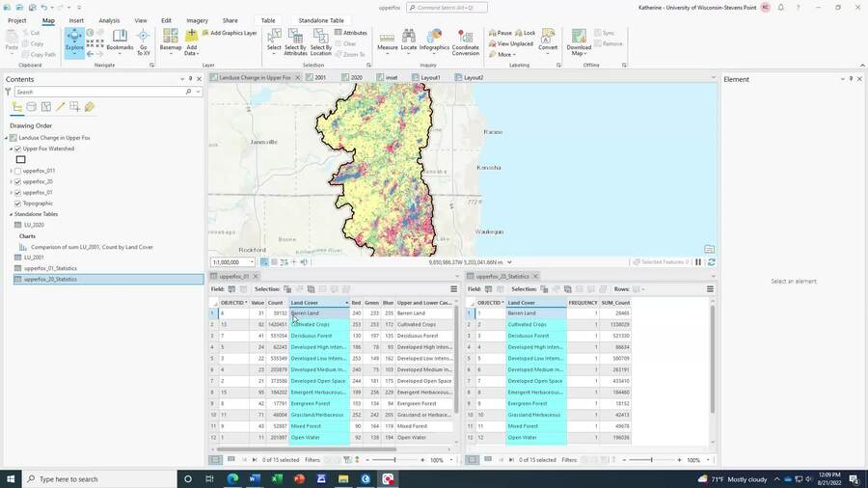Open the upperfox_20_Statistics table menu

point(710,288)
